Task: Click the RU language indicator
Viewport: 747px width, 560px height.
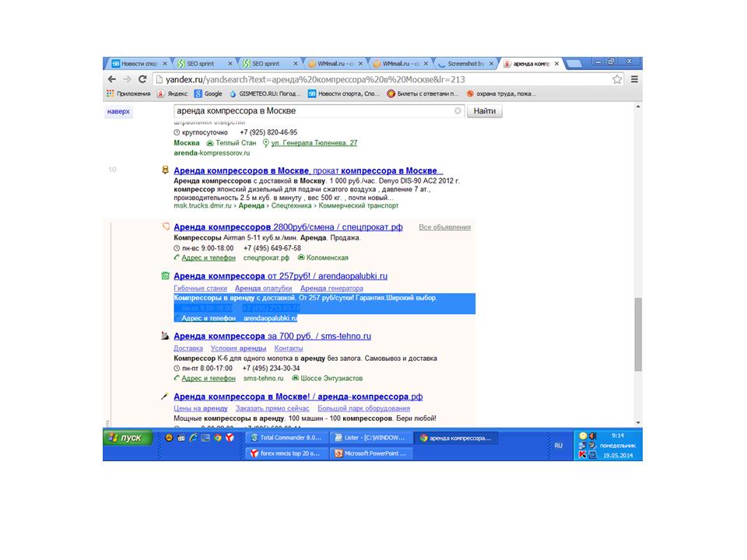Action: click(559, 445)
